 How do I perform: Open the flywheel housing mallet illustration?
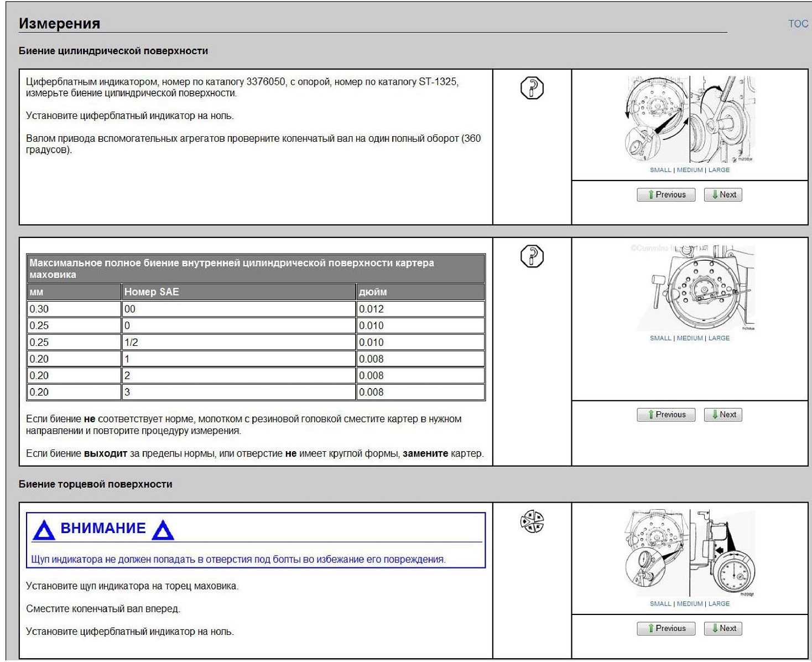pos(691,287)
